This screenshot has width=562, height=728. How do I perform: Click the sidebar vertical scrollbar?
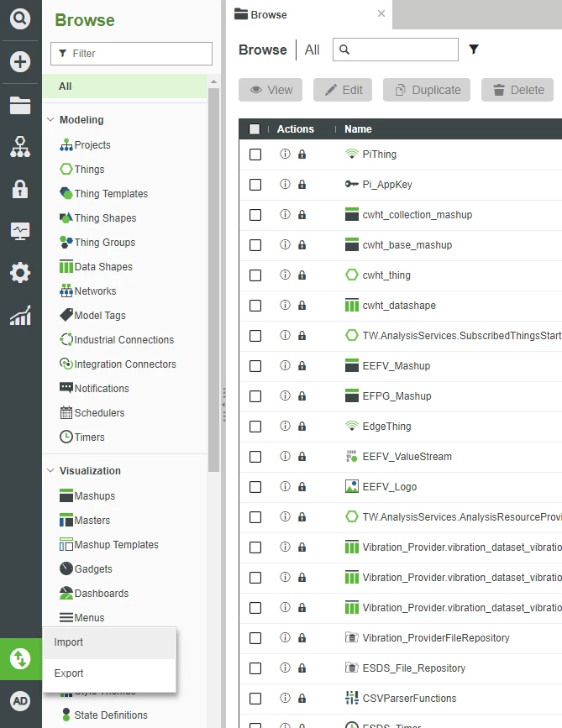213,279
